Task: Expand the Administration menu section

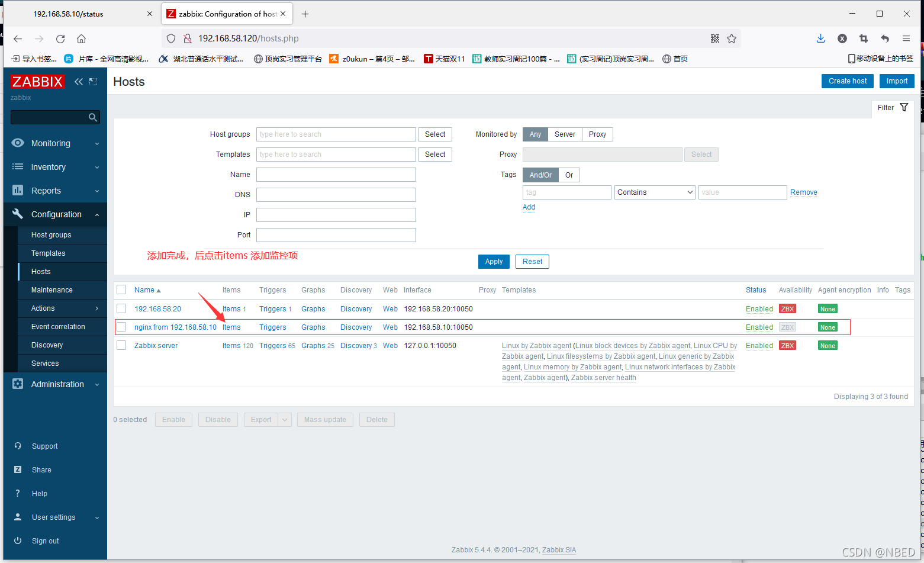Action: click(97, 384)
